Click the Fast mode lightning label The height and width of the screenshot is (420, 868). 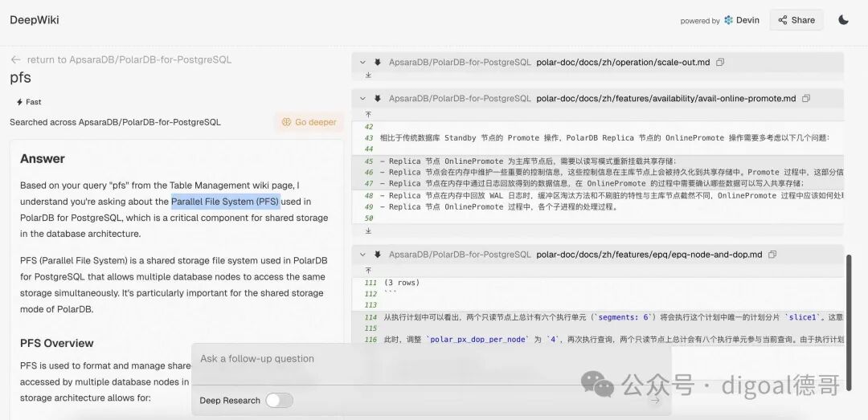click(x=29, y=102)
